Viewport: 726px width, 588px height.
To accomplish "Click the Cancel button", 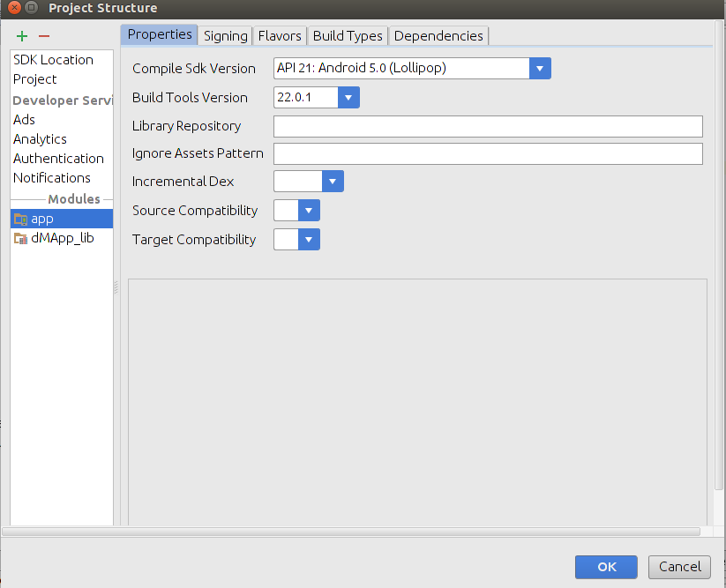I will (680, 567).
